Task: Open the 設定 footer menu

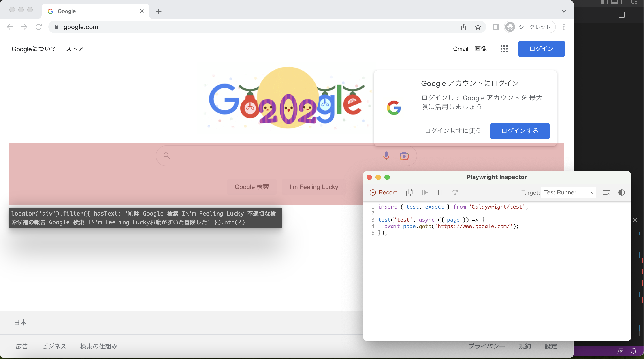Action: [551, 346]
